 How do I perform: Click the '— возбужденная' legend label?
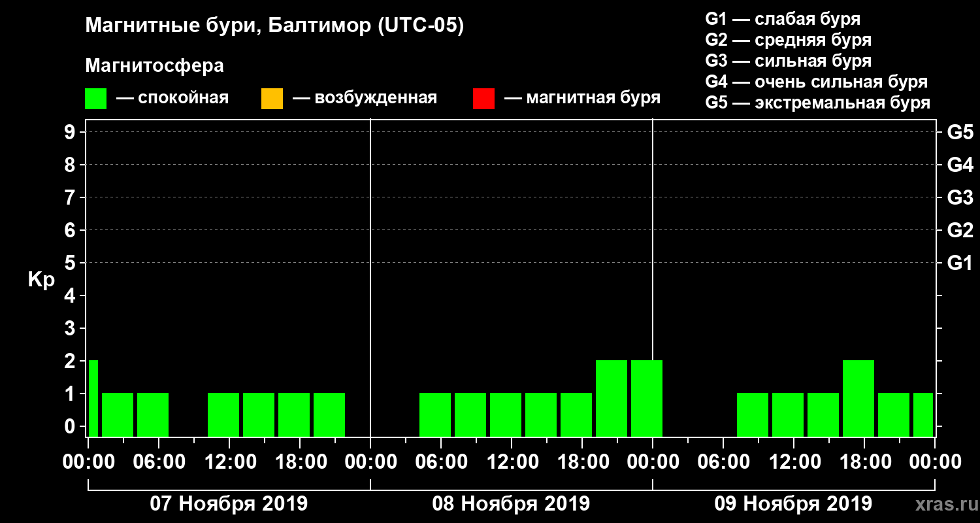(365, 98)
